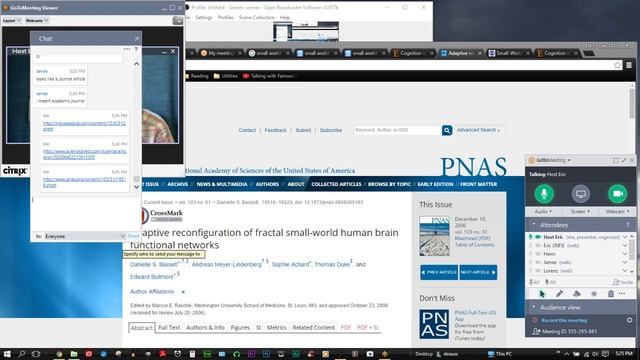Mute the microphone in GoToMeeting panel
Viewport: 640px width, 360px height.
[544, 193]
